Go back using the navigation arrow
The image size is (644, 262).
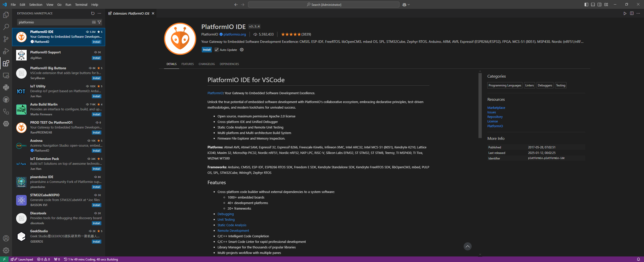(x=236, y=5)
